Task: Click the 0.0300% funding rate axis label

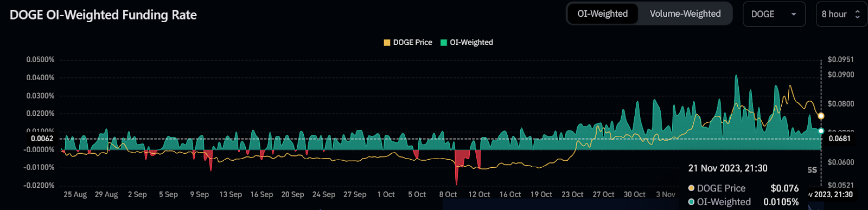Action: pyautogui.click(x=40, y=96)
